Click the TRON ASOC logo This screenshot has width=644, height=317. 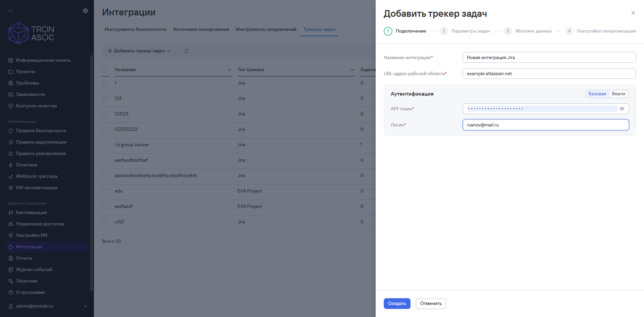(x=31, y=33)
